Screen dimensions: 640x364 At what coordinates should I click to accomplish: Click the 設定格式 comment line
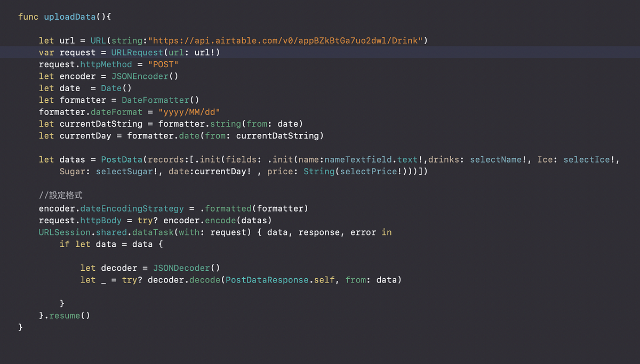click(60, 195)
